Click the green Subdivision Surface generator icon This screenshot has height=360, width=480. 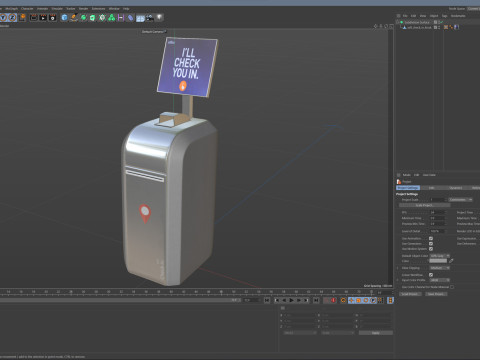click(83, 17)
